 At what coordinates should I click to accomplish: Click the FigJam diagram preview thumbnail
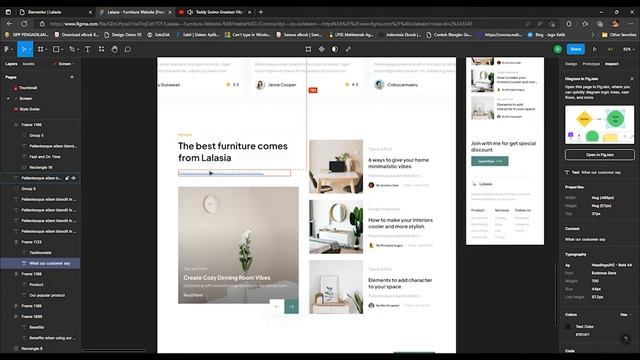[600, 125]
